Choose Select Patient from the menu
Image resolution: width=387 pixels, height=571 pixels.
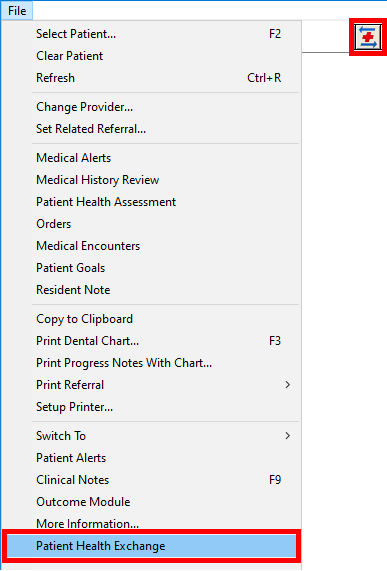[x=151, y=34]
